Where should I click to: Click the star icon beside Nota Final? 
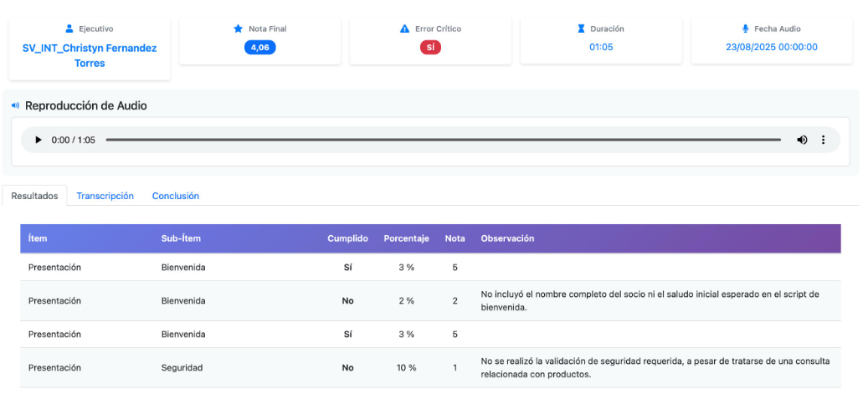pos(239,28)
